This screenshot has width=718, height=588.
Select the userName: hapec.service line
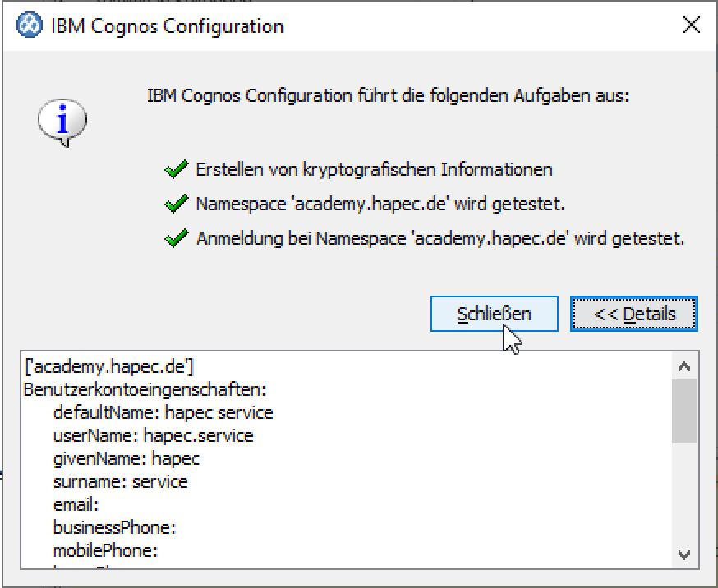(x=153, y=435)
